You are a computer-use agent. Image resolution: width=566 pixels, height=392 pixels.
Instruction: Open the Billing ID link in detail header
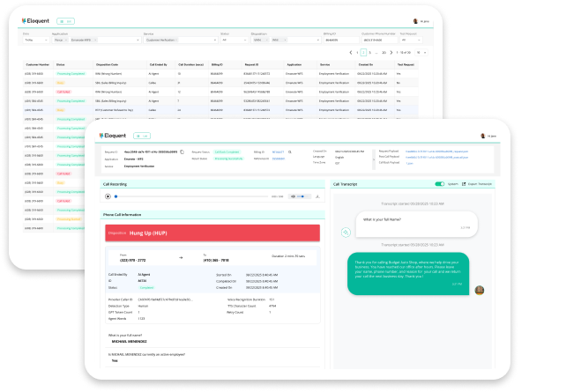tap(278, 152)
